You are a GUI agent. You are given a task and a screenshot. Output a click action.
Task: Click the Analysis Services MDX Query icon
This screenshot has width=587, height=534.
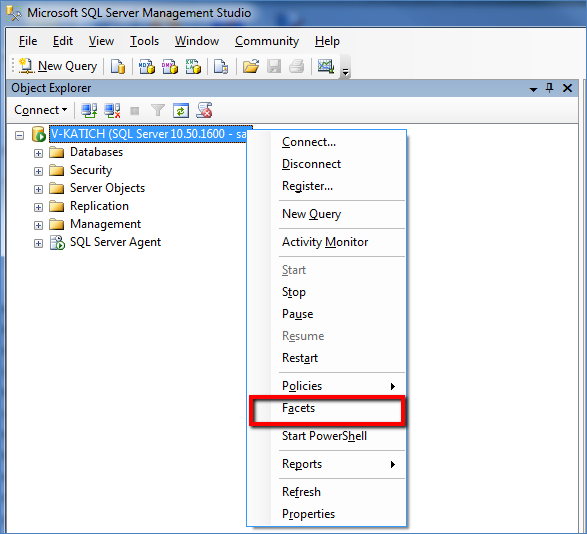(x=147, y=67)
